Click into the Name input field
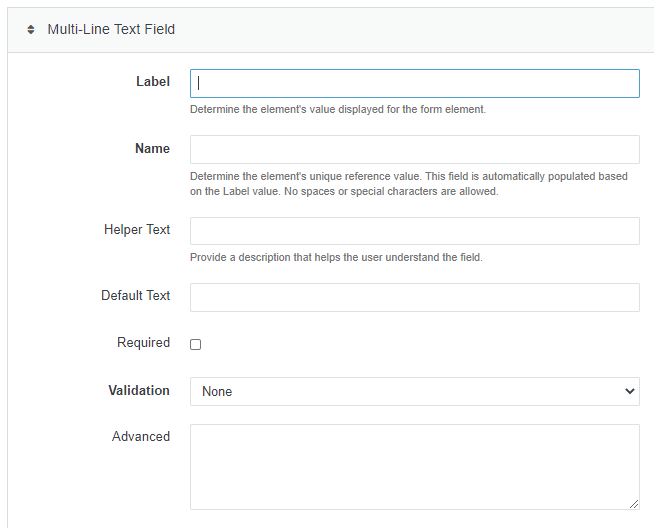 (x=414, y=149)
